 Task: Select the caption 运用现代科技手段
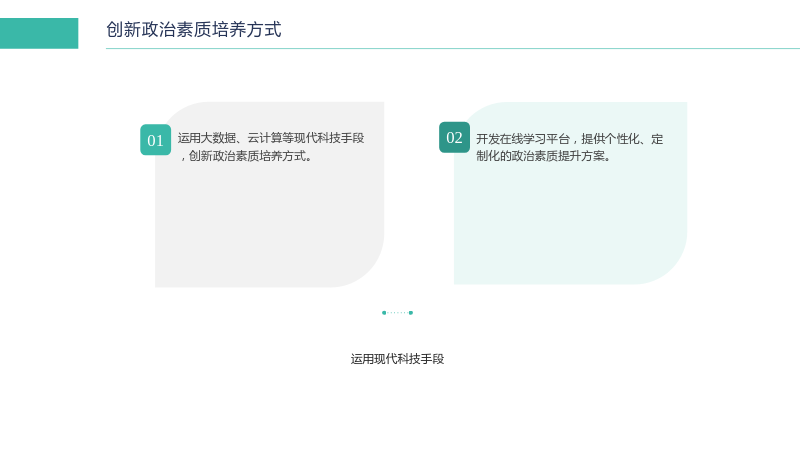click(x=397, y=359)
